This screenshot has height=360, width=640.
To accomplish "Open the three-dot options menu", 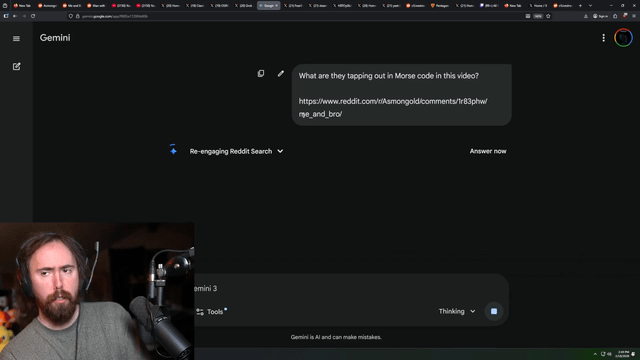I will coord(603,38).
